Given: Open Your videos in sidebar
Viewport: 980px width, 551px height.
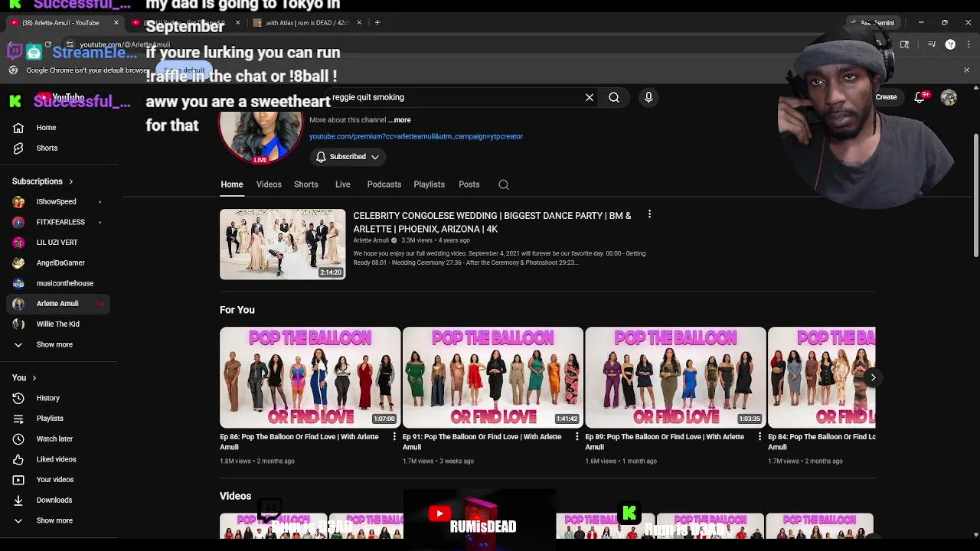Looking at the screenshot, I should [55, 480].
